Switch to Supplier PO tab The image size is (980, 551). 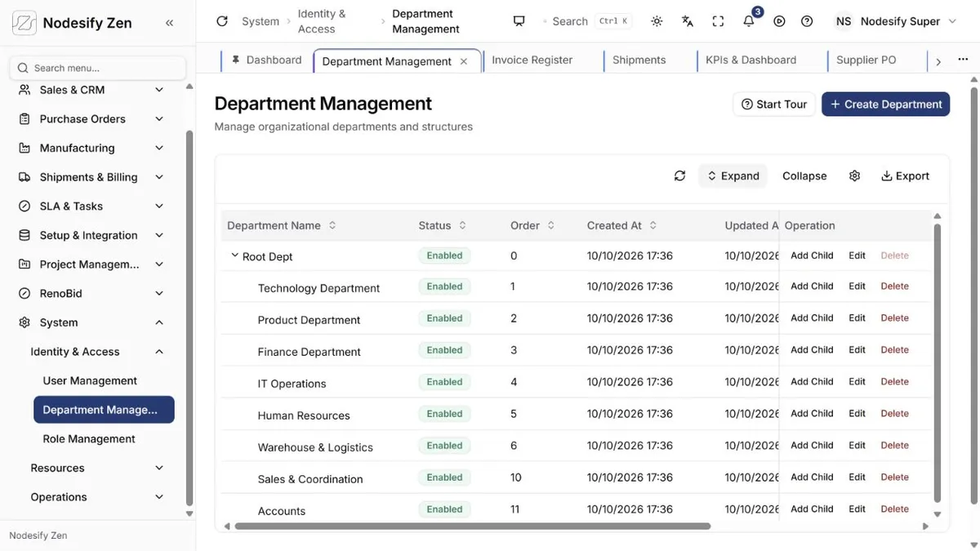pyautogui.click(x=866, y=60)
